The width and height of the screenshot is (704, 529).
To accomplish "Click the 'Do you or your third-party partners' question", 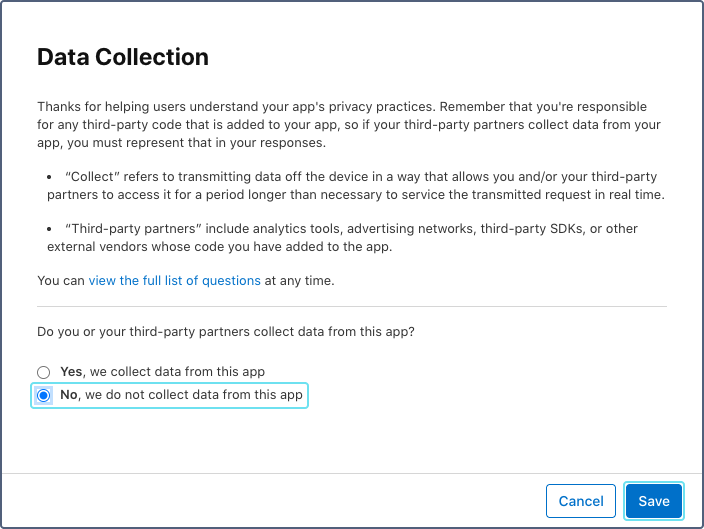I will coord(226,331).
